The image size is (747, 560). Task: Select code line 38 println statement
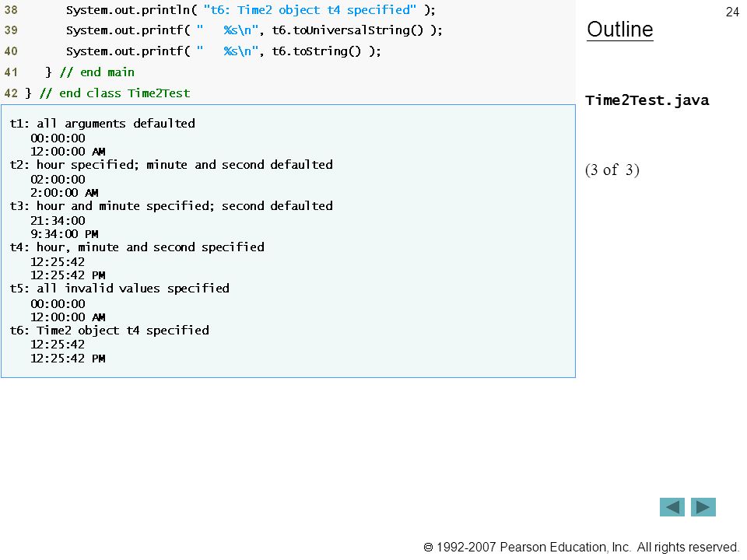point(251,10)
